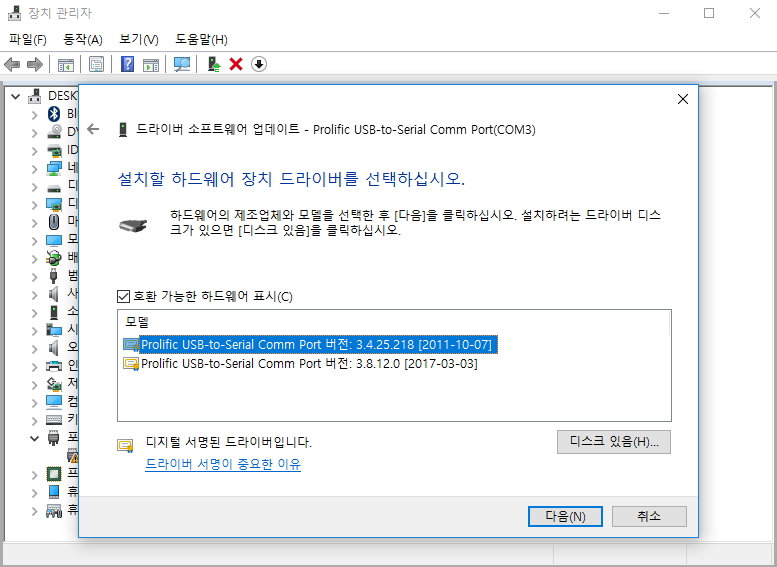Expand the keyboard tree node
This screenshot has height=567, width=777.
point(34,420)
